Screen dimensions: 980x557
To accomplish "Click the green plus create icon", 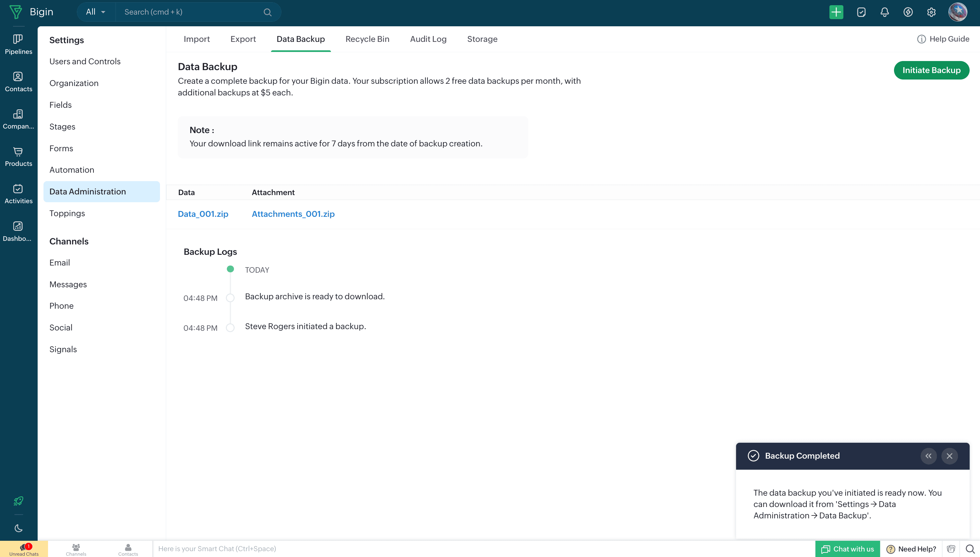I will point(836,12).
